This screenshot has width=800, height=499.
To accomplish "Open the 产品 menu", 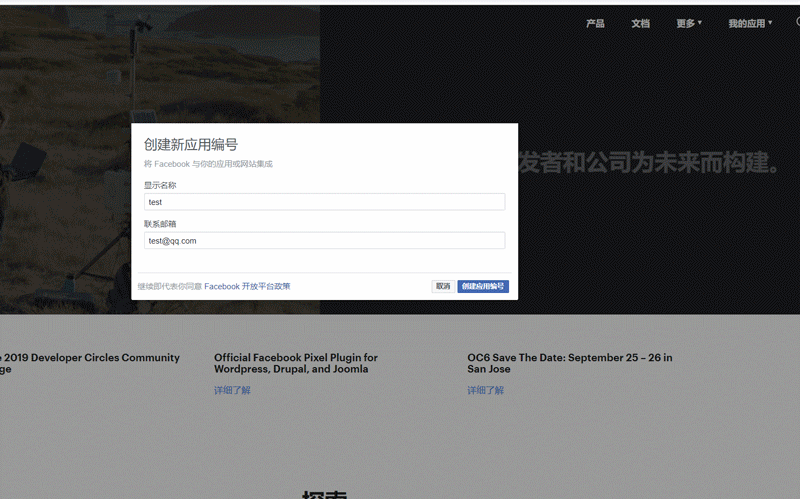I will tap(595, 23).
